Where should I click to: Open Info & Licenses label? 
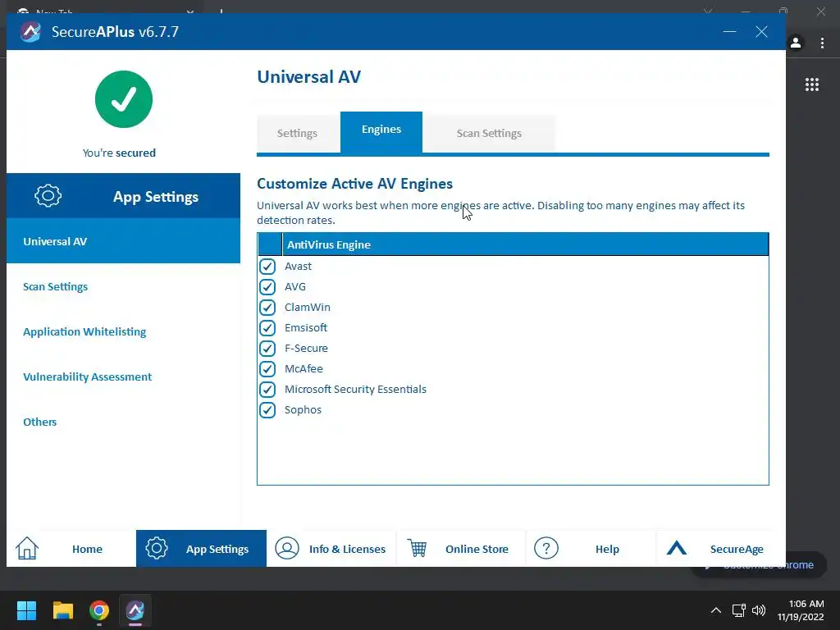click(347, 549)
